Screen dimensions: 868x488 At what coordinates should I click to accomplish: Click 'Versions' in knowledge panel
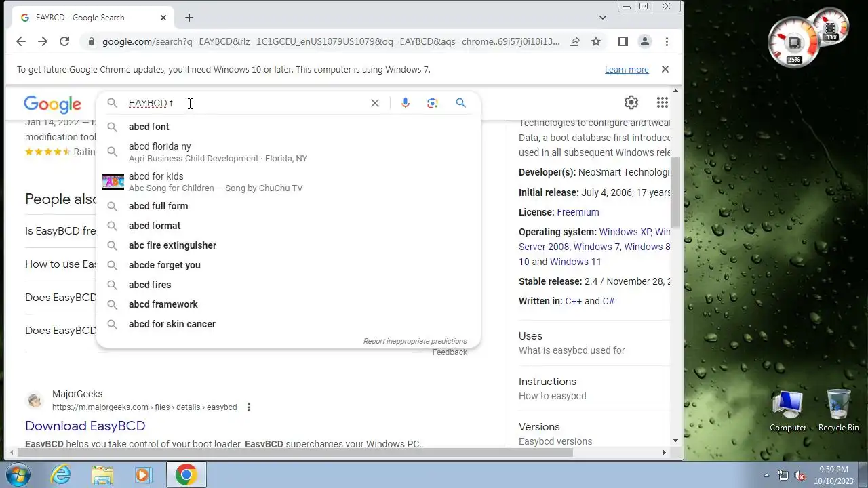click(539, 427)
